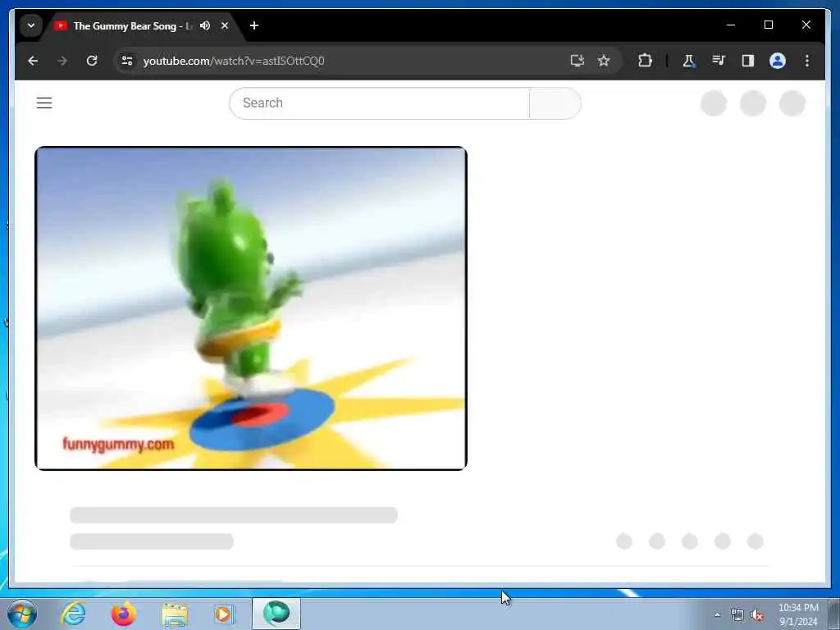Close the browser window
This screenshot has height=630, width=840.
[806, 25]
